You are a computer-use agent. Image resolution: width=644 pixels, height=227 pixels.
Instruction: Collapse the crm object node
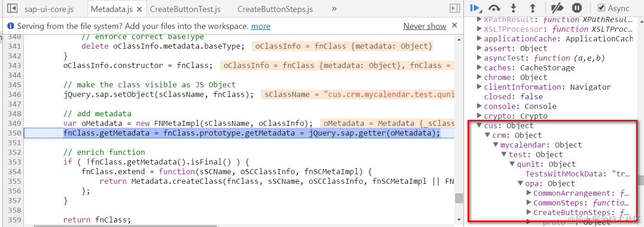(x=487, y=135)
